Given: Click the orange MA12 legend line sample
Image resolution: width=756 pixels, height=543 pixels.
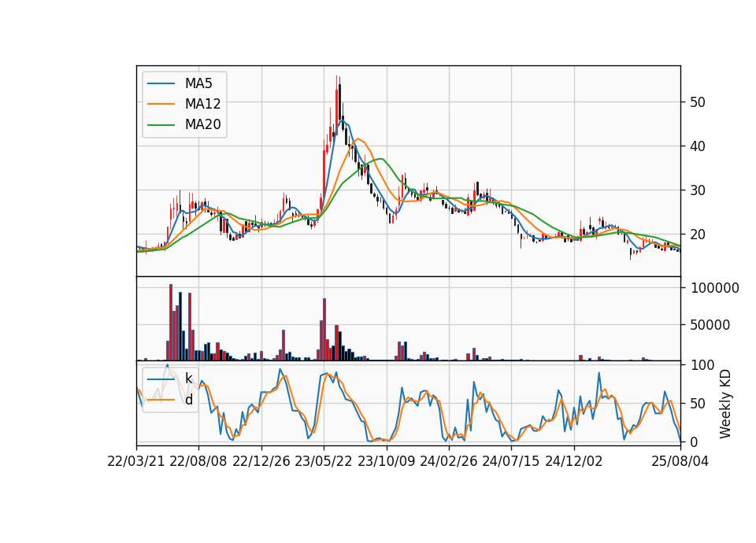Looking at the screenshot, I should [x=161, y=104].
